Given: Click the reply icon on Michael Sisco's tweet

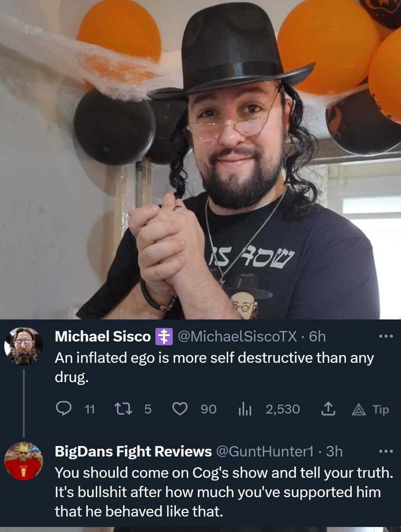Looking at the screenshot, I should (x=64, y=408).
